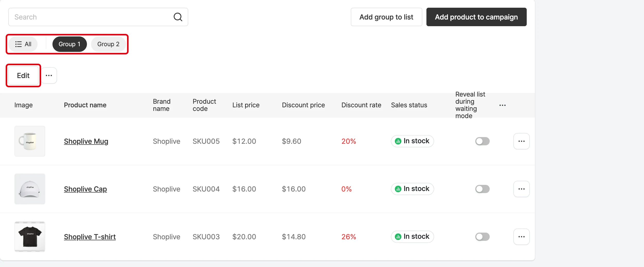Open column options ellipsis in table header

502,105
